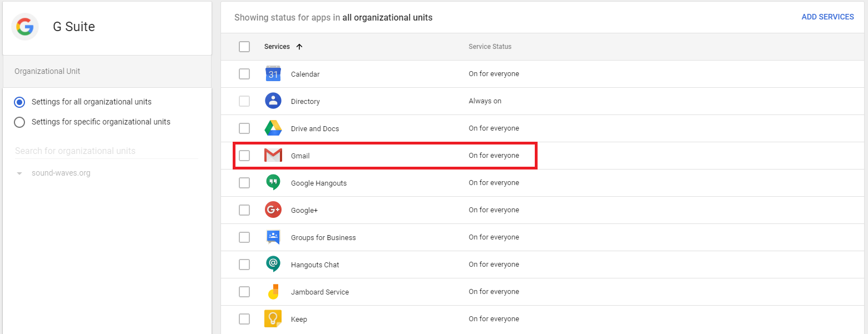The height and width of the screenshot is (334, 868).
Task: Check the Google Hangouts checkbox
Action: click(244, 183)
